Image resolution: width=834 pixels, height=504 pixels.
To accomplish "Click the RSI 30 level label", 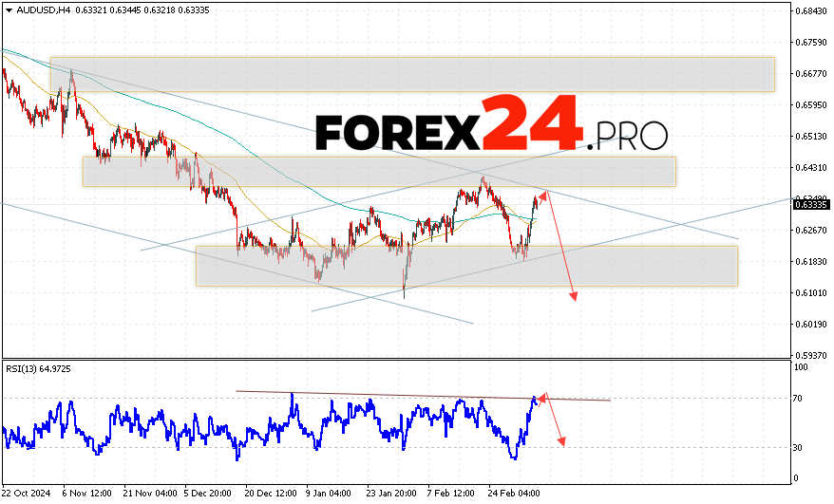I will coord(800,447).
